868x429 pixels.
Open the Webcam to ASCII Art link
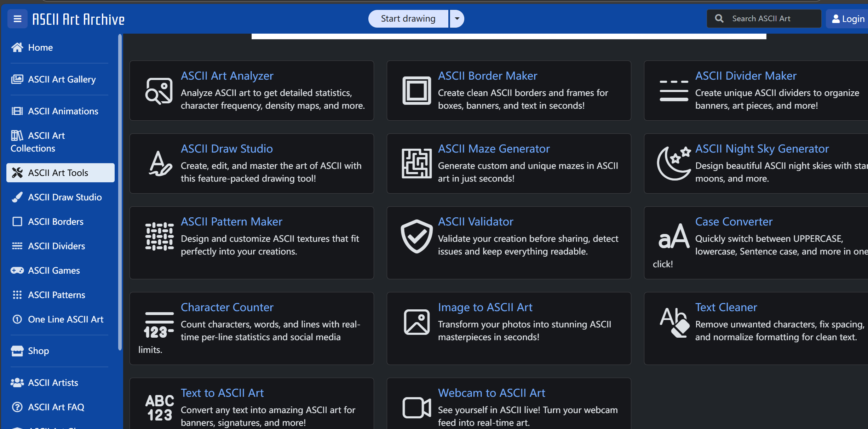492,393
